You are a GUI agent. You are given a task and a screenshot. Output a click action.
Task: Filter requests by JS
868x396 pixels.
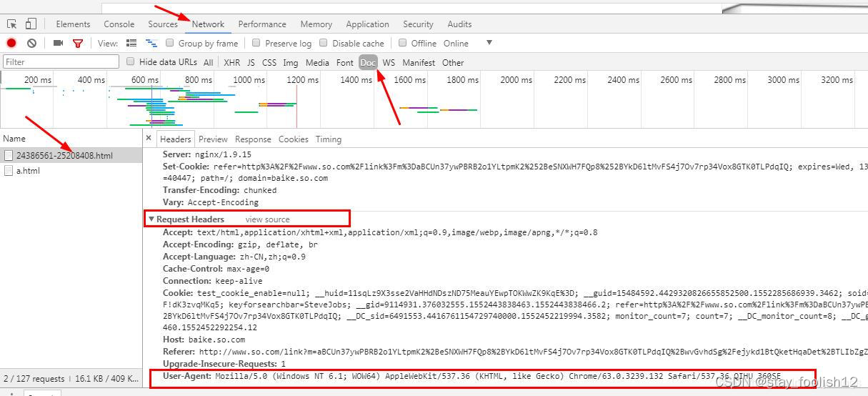251,63
